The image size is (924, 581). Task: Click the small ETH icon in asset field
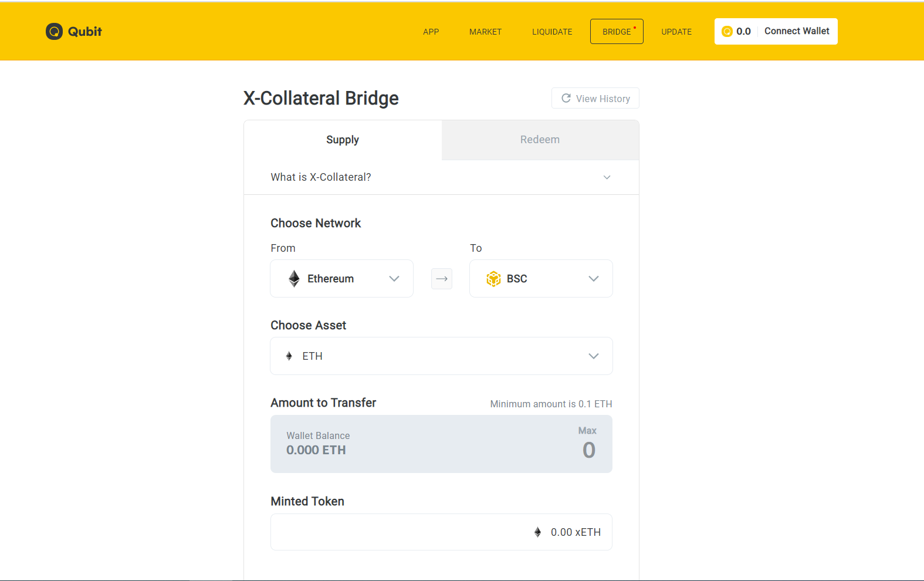(289, 356)
